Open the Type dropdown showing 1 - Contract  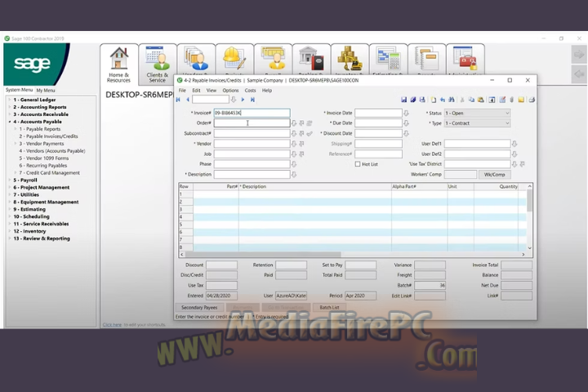pyautogui.click(x=477, y=123)
